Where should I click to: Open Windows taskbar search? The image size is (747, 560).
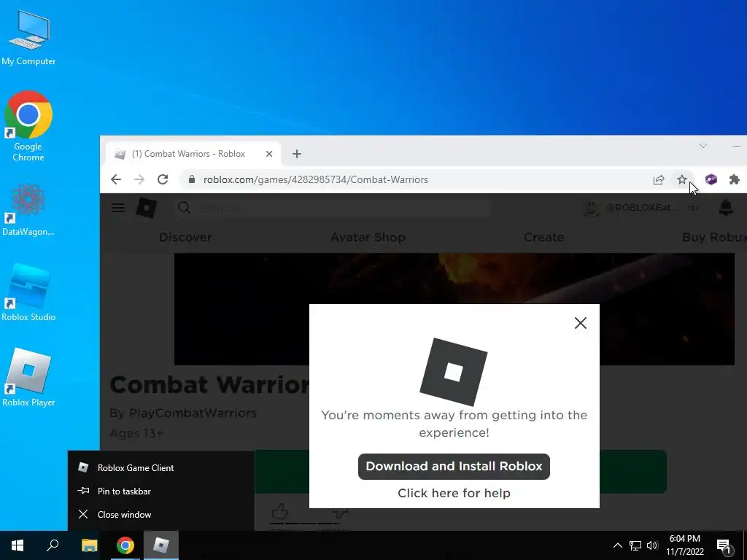click(53, 545)
